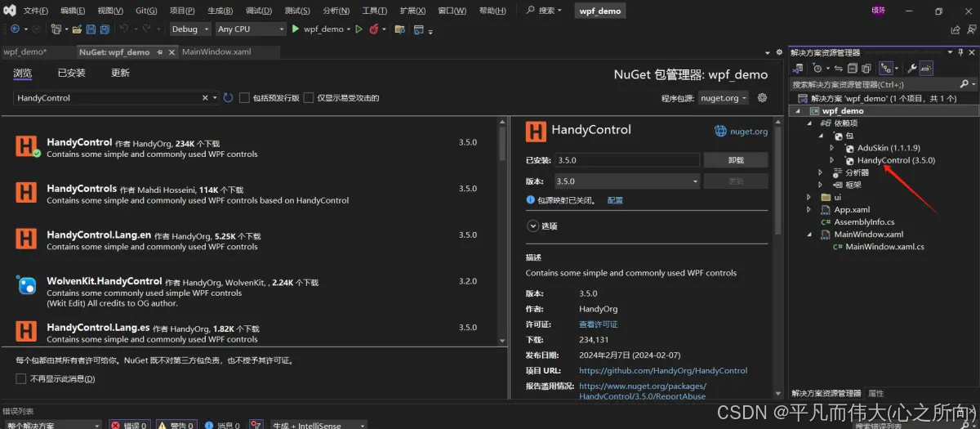Toggle errors filter in error list
This screenshot has height=429, width=980.
[x=129, y=425]
